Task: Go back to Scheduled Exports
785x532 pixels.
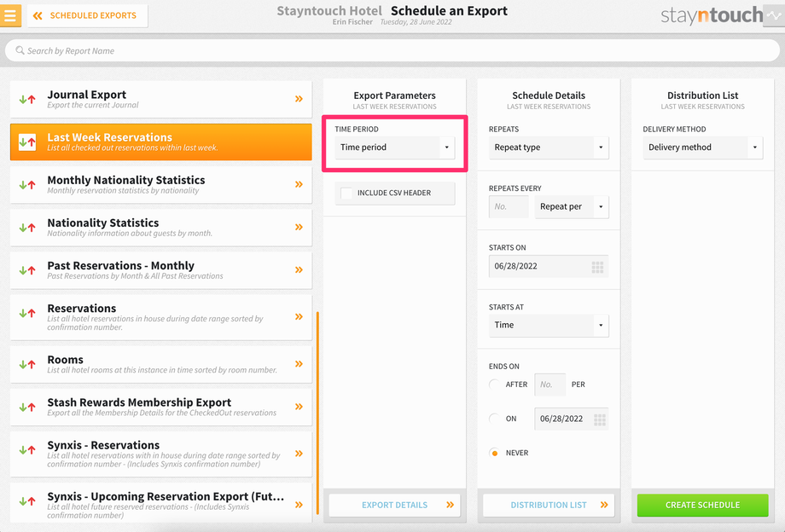Action: pyautogui.click(x=88, y=15)
